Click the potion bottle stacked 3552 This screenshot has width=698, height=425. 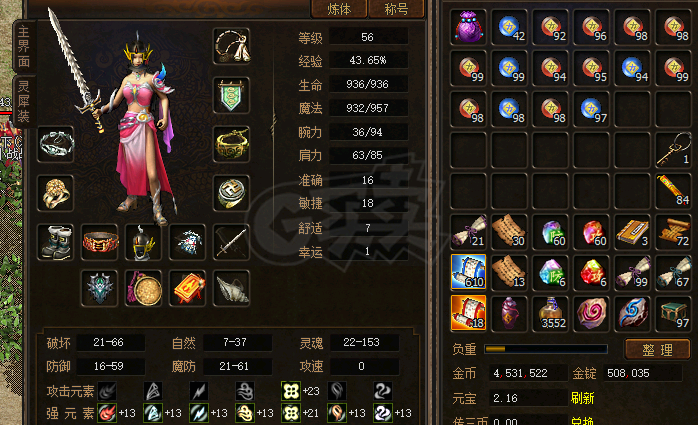pos(550,314)
